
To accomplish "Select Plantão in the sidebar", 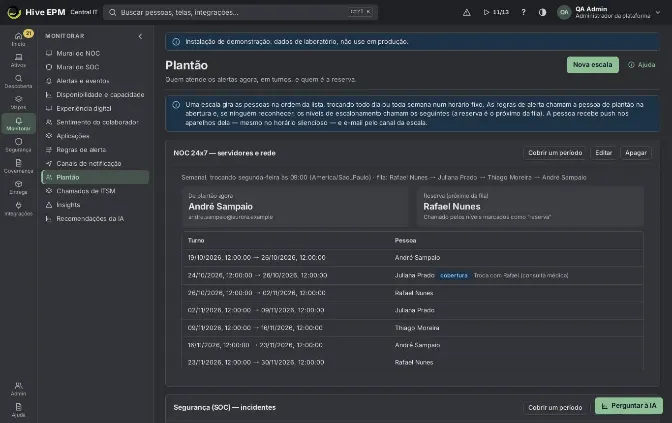I will tap(95, 177).
